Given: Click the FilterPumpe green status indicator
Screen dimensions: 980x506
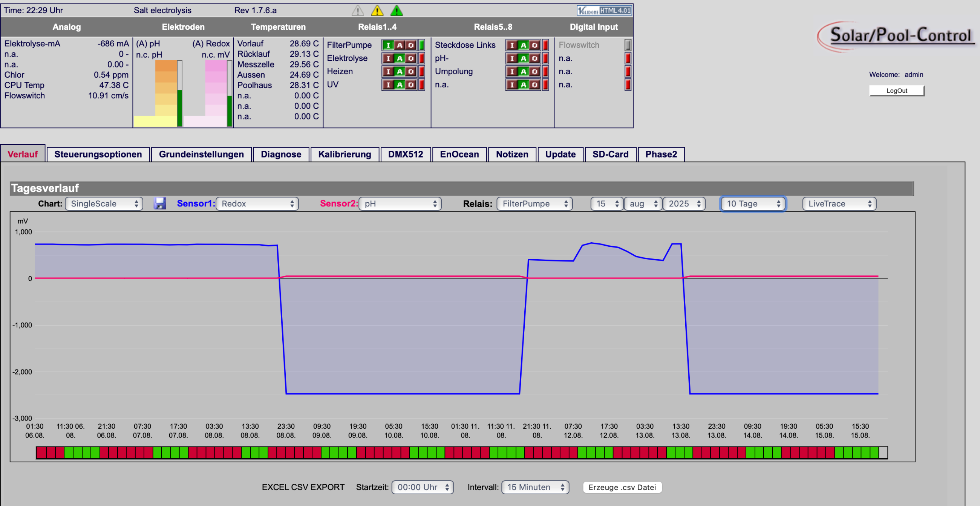Looking at the screenshot, I should pyautogui.click(x=421, y=45).
